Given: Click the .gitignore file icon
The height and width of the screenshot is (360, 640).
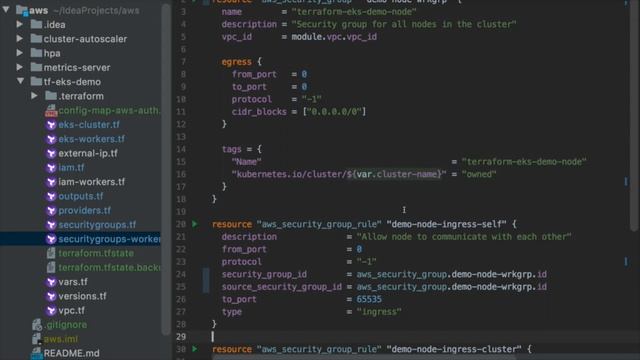Looking at the screenshot, I should 37,325.
